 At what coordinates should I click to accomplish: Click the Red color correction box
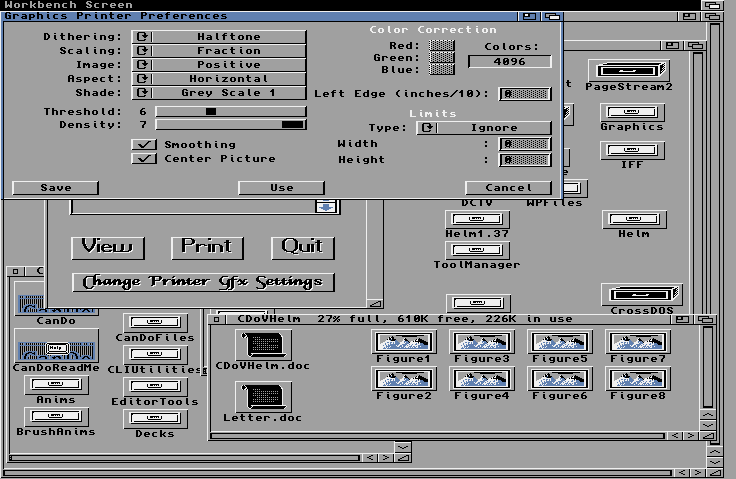442,46
